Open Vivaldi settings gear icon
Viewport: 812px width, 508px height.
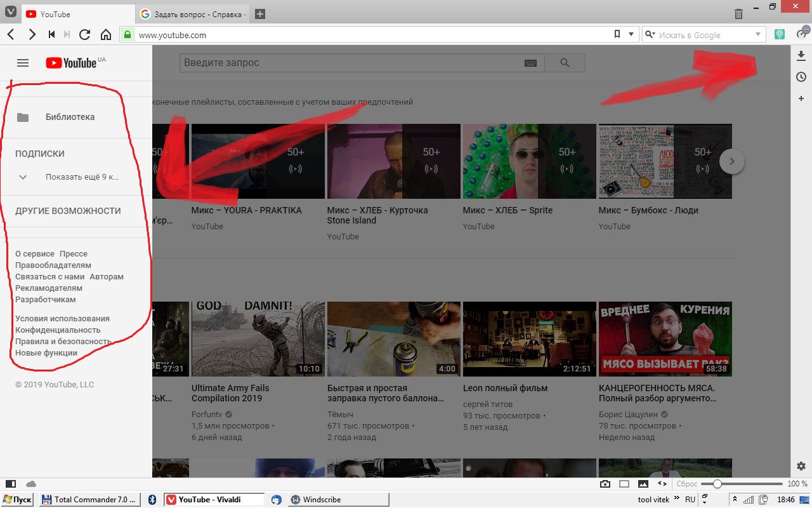point(801,466)
